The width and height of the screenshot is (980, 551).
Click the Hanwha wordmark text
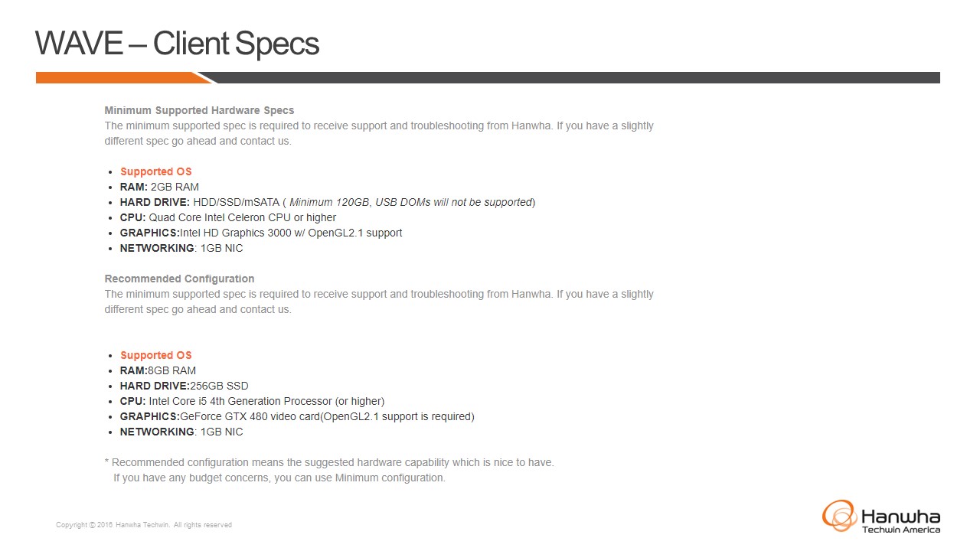tap(900, 517)
